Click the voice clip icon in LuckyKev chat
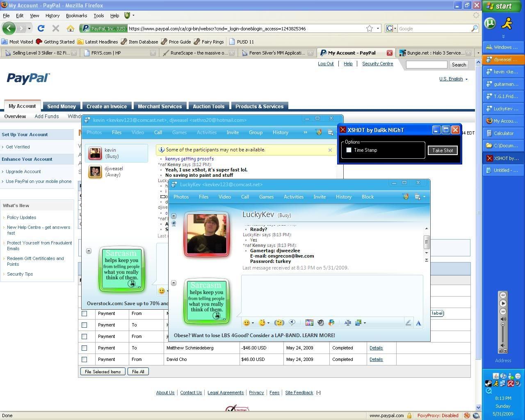 (292, 323)
